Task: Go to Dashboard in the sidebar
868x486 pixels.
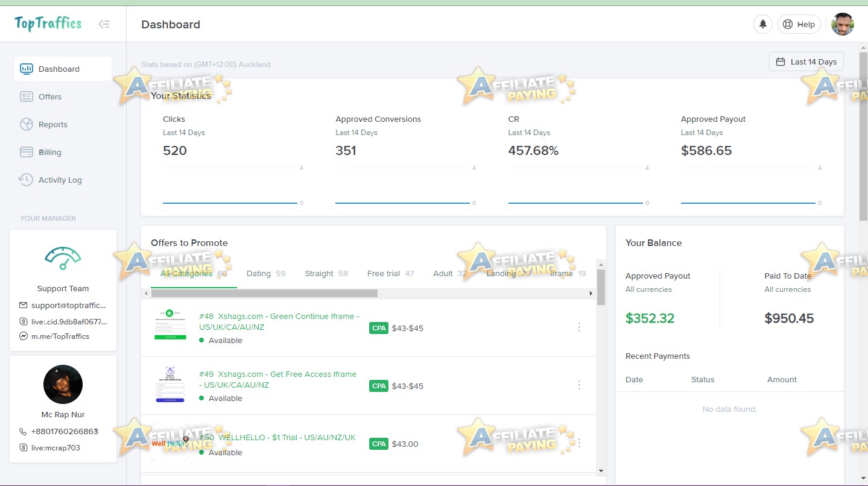Action: tap(63, 69)
